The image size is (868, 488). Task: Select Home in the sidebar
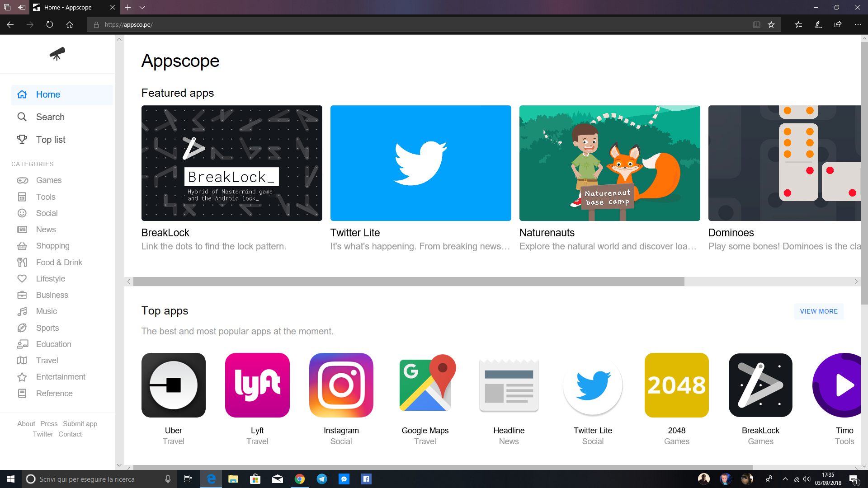point(62,94)
